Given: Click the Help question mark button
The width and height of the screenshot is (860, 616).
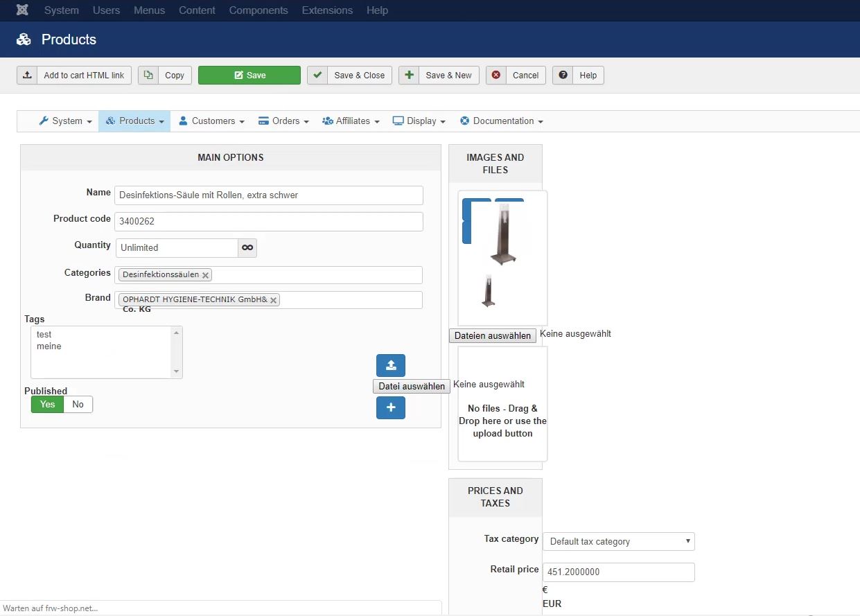Looking at the screenshot, I should tap(578, 76).
